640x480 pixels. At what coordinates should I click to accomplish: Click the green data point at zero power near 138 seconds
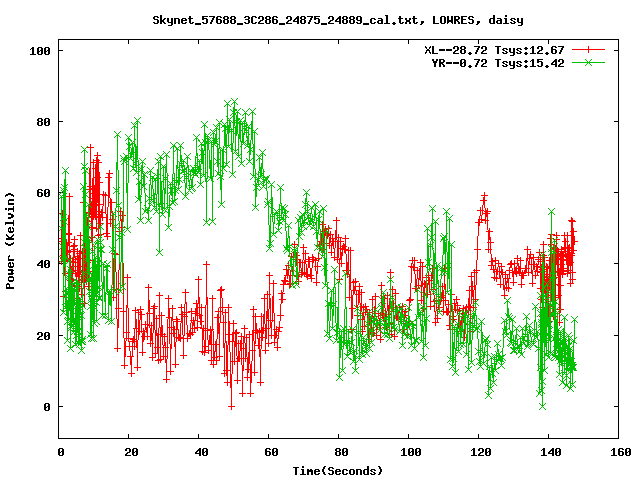(542, 406)
